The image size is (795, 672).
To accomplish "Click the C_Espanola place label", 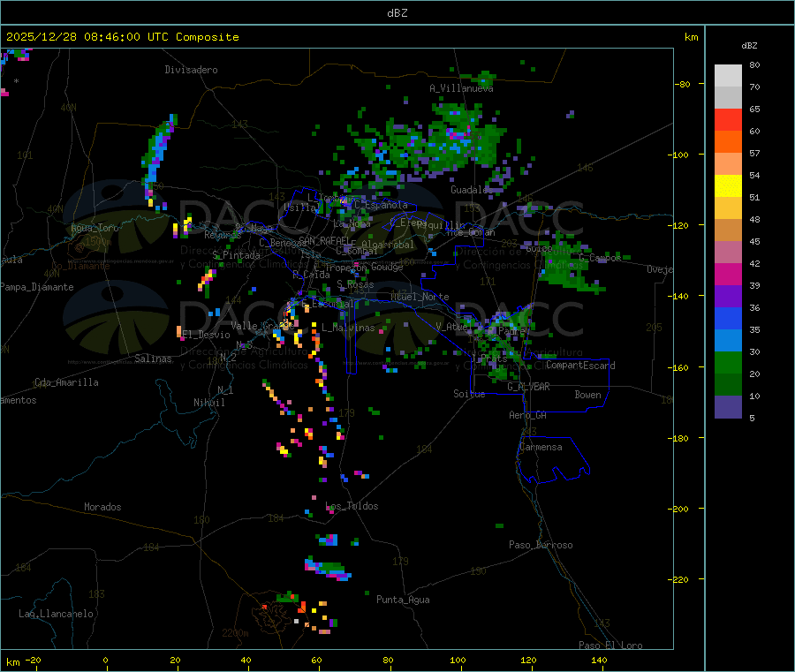I will pos(381,205).
